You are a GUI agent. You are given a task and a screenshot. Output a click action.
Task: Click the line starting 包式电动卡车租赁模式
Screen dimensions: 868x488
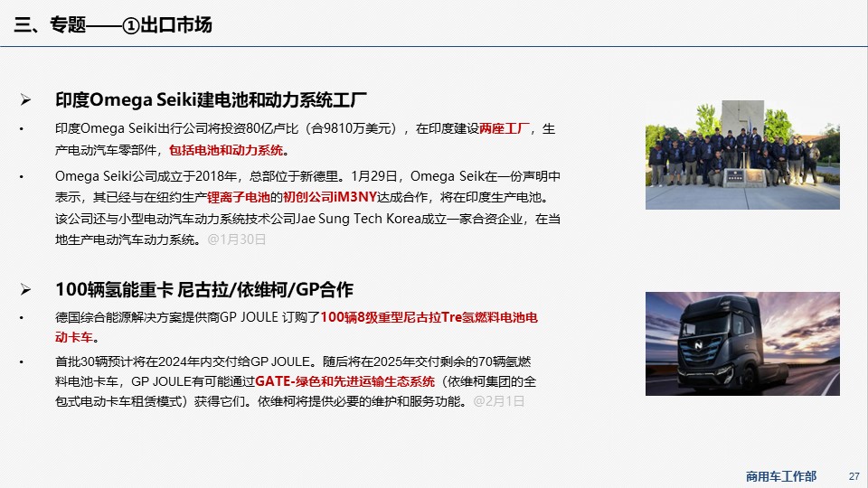tap(289, 401)
